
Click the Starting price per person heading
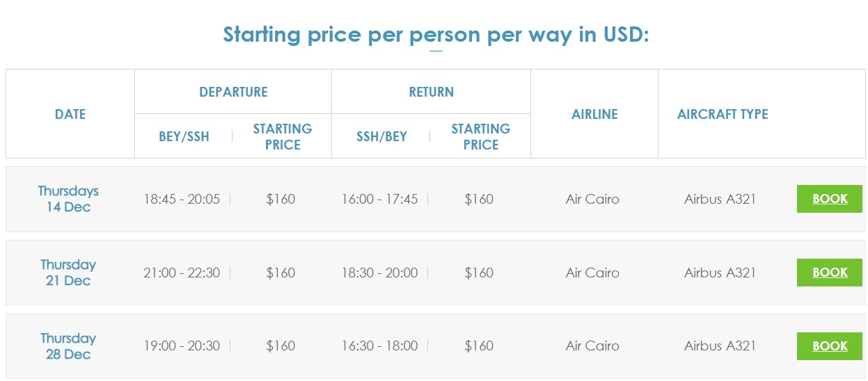point(436,34)
